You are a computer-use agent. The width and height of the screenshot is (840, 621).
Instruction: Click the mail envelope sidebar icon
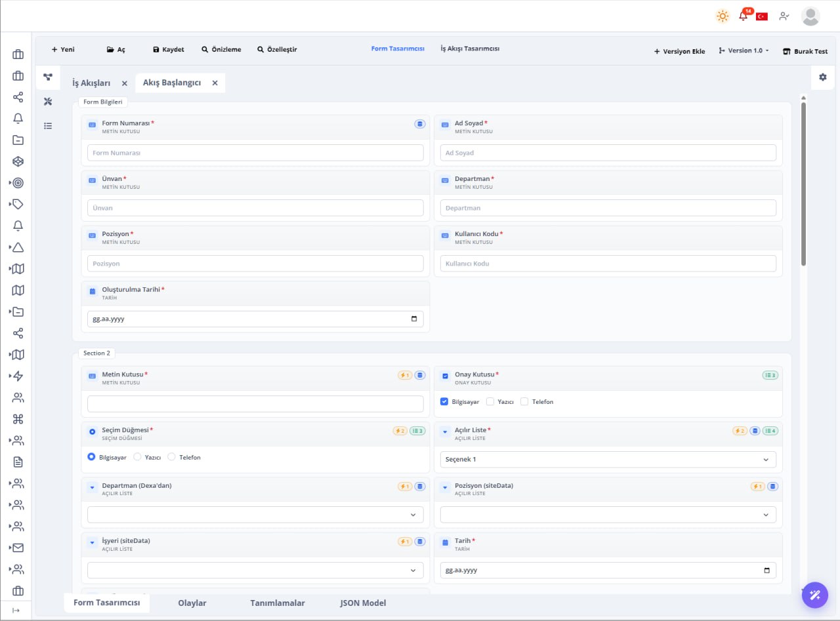[x=18, y=548]
